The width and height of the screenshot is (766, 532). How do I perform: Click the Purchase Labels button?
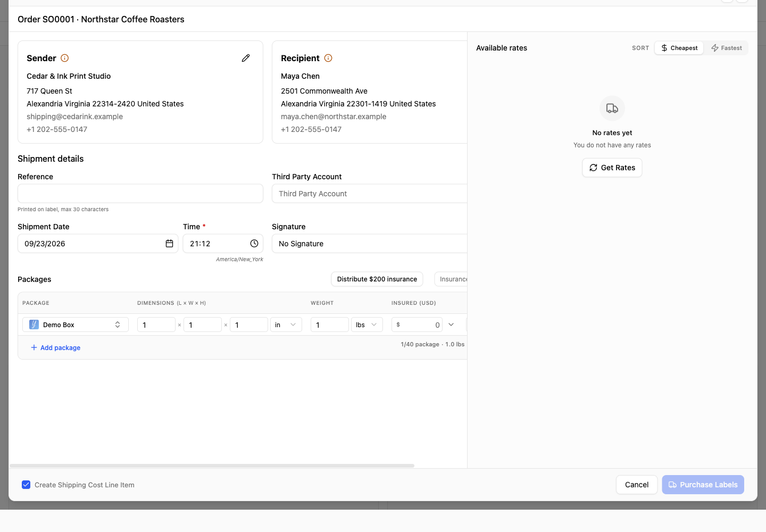pyautogui.click(x=703, y=485)
